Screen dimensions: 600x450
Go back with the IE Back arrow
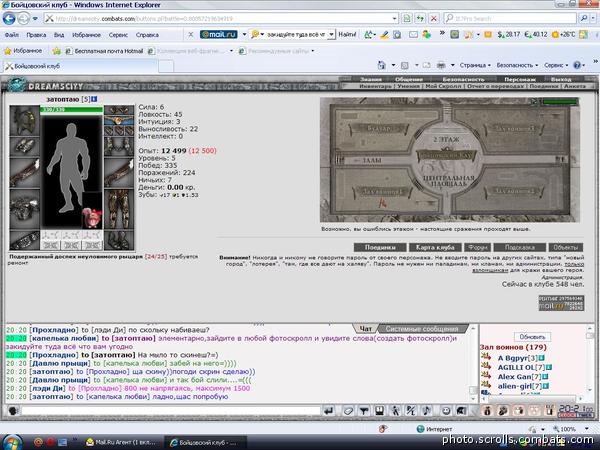(x=9, y=18)
